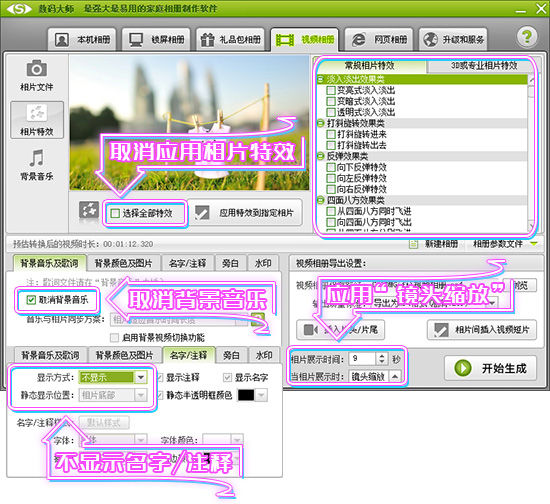Click the random effects icon beside 选择全部特效
The image size is (550, 504).
(x=89, y=211)
